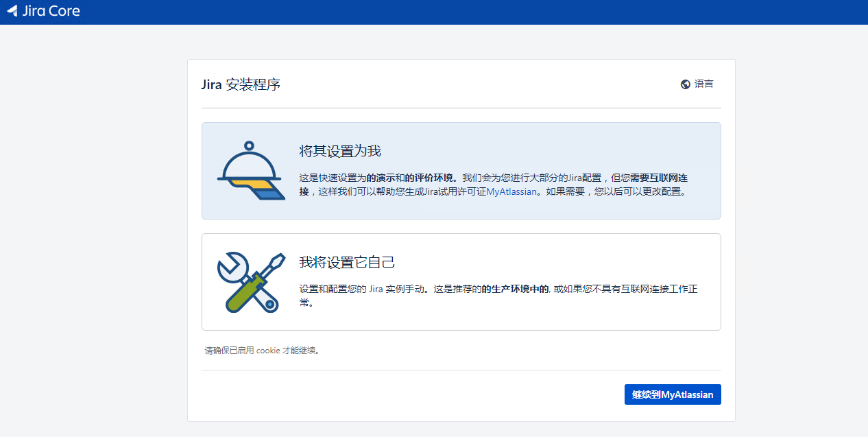Click the 将其设置为我 heading text
The width and height of the screenshot is (868, 437).
pyautogui.click(x=340, y=151)
